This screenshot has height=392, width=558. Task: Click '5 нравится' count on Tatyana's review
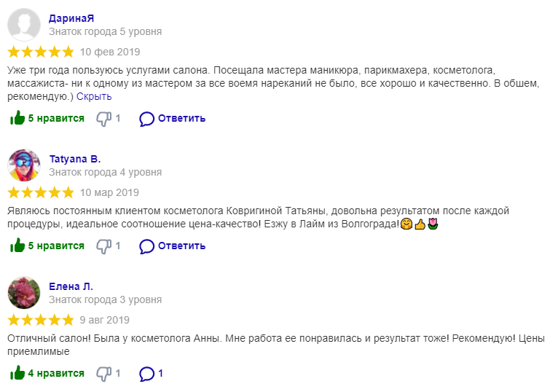(56, 246)
